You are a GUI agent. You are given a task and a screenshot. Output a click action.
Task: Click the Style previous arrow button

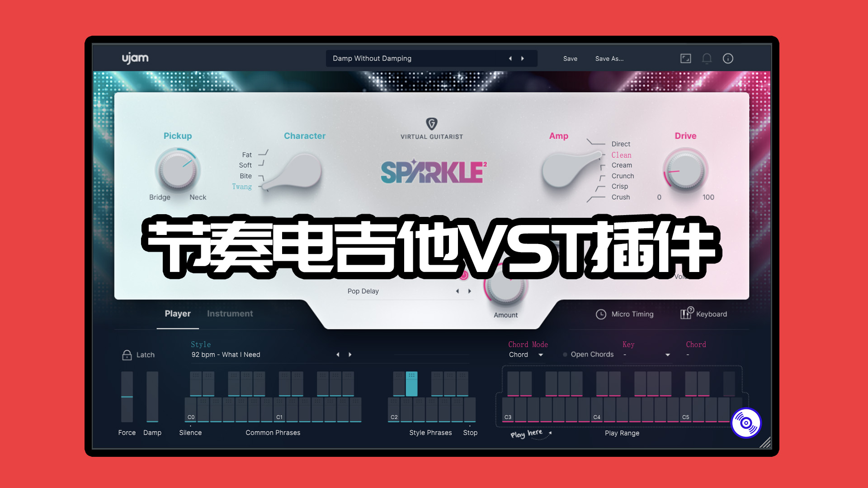pos(337,354)
